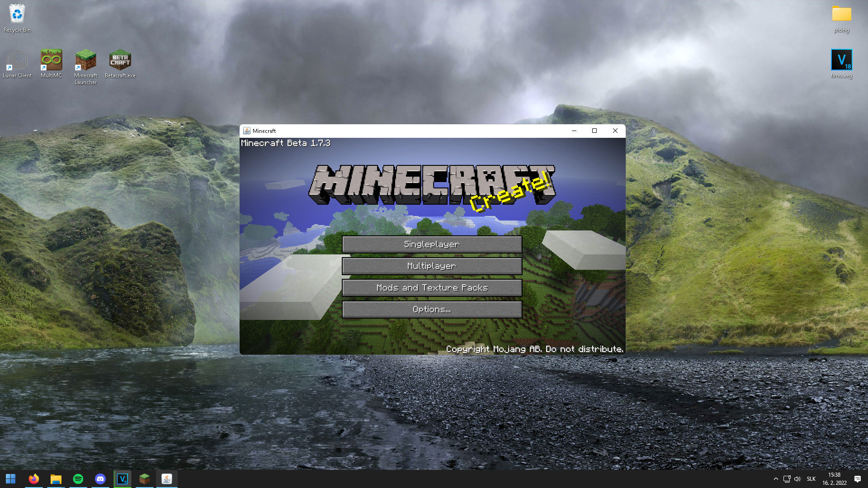This screenshot has width=868, height=488.
Task: Select the Lunar Client shortcut
Action: point(17,63)
